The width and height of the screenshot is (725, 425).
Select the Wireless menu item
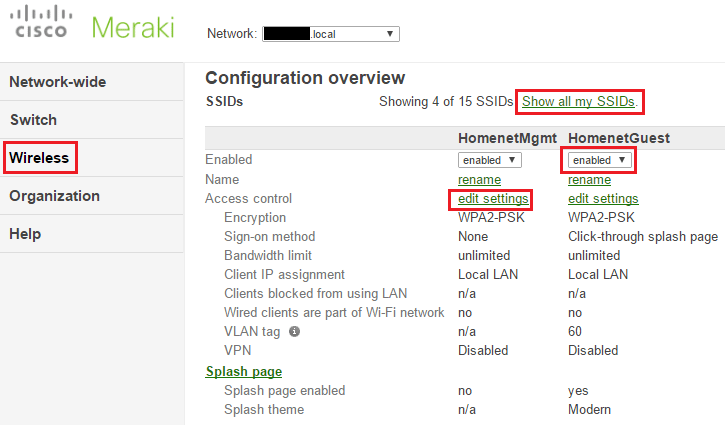pos(39,158)
